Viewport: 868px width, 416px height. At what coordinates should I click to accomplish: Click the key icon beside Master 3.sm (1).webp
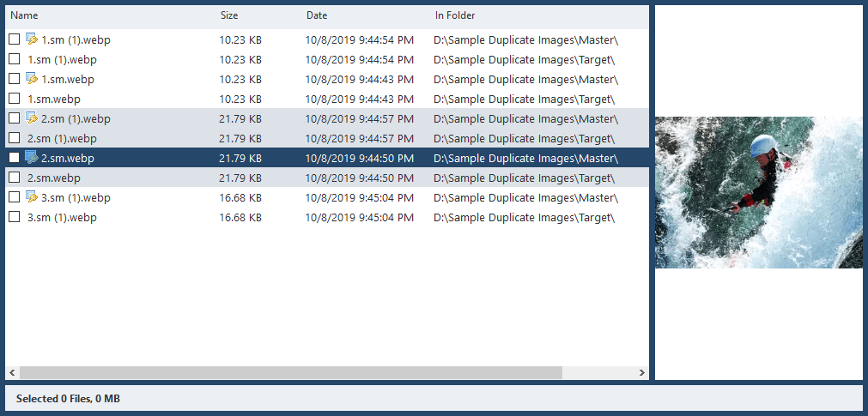[32, 197]
